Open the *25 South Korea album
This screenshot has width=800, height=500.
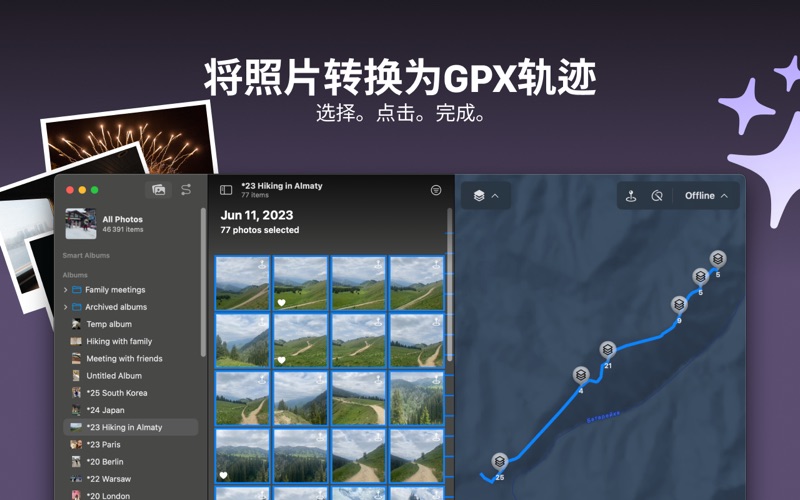pos(130,393)
